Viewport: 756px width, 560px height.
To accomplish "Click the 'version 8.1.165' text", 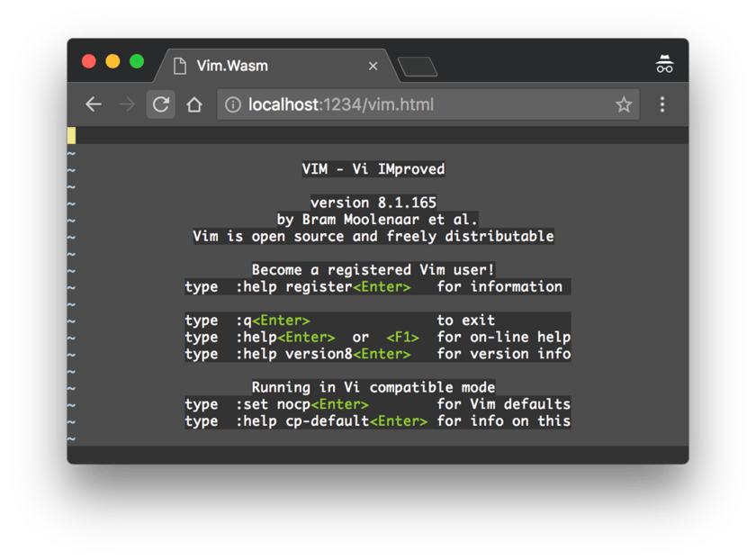I will (373, 203).
